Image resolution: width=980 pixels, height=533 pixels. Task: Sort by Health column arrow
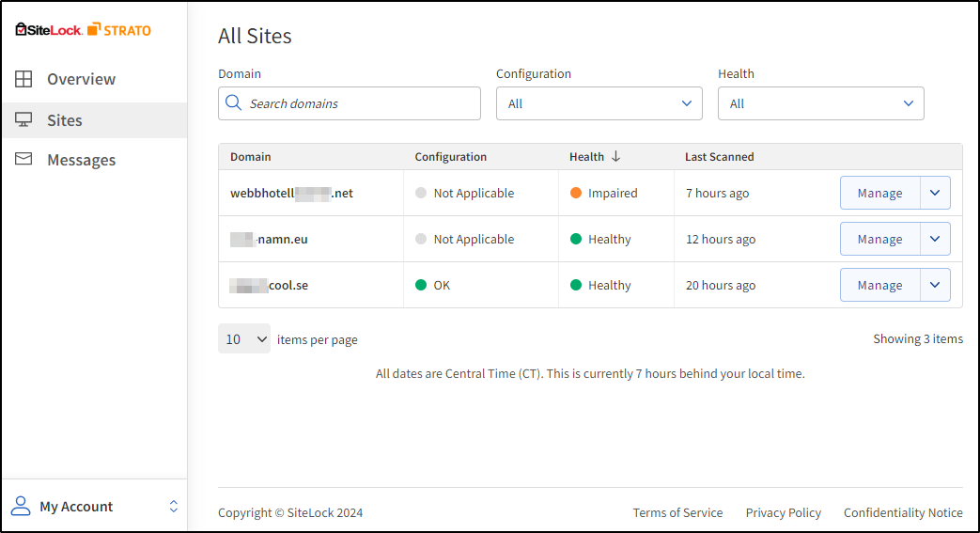[x=615, y=156]
